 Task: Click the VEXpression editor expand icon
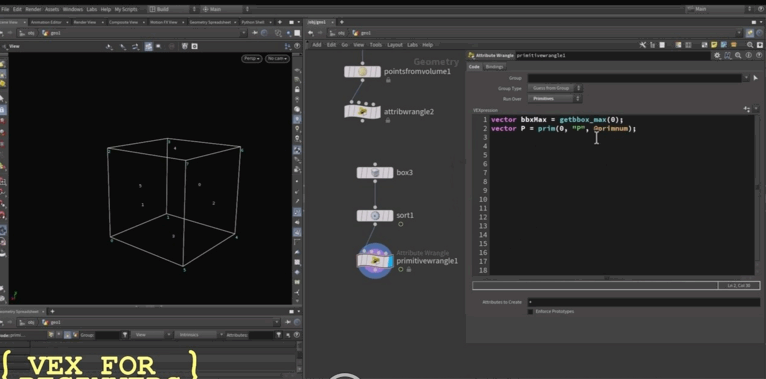tap(747, 109)
